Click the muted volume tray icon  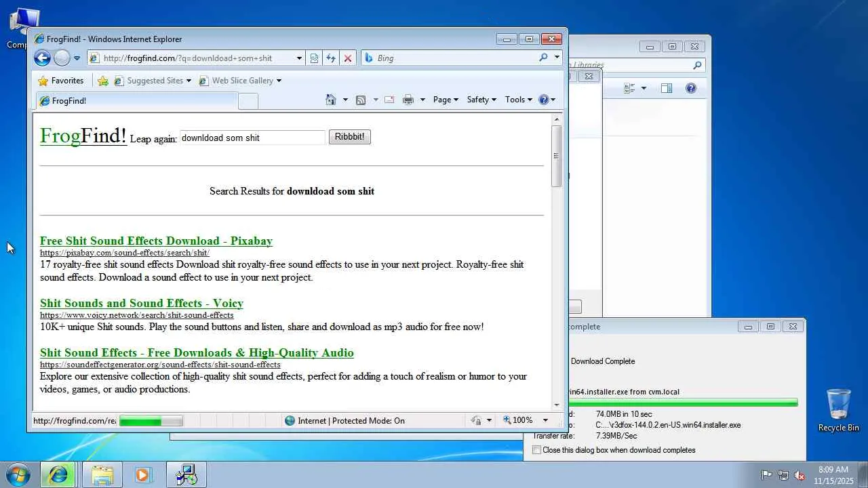pyautogui.click(x=800, y=475)
